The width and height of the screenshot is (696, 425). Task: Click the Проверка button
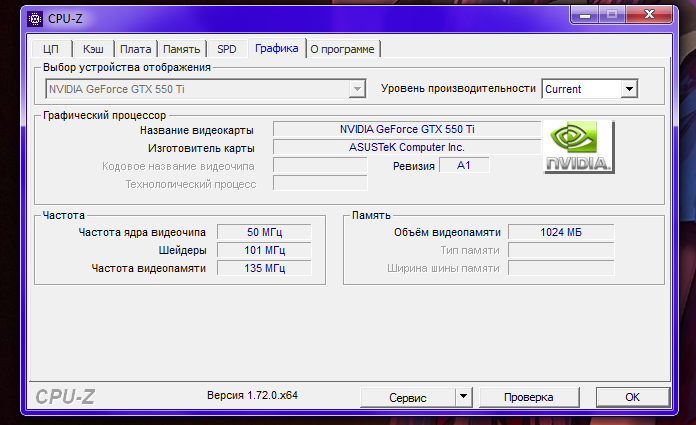529,397
